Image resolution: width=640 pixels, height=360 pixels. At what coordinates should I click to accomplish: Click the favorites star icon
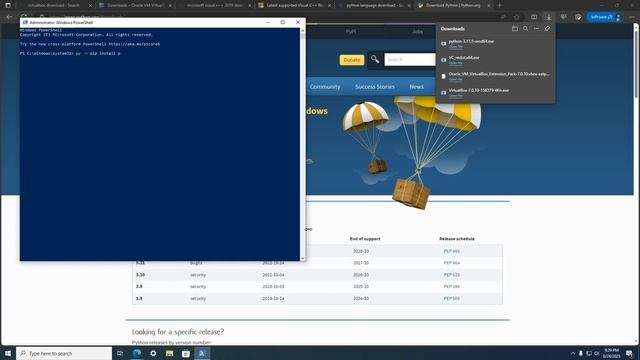coord(517,17)
